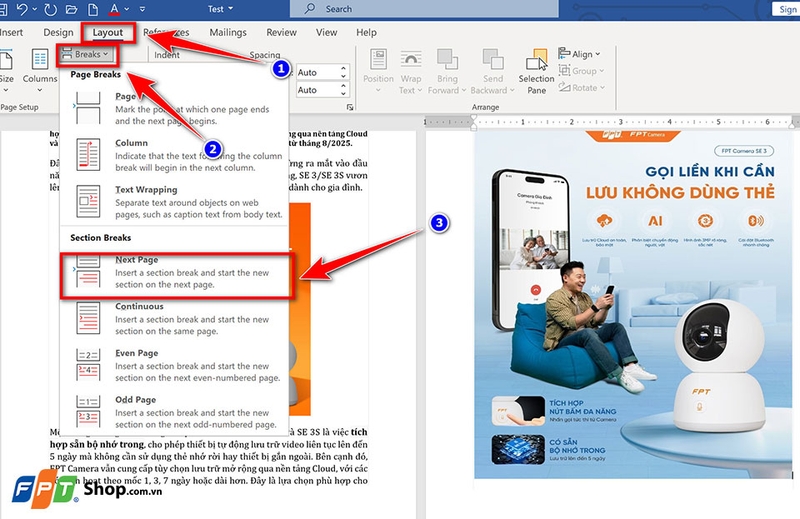Click the Sign in button

[x=784, y=9]
